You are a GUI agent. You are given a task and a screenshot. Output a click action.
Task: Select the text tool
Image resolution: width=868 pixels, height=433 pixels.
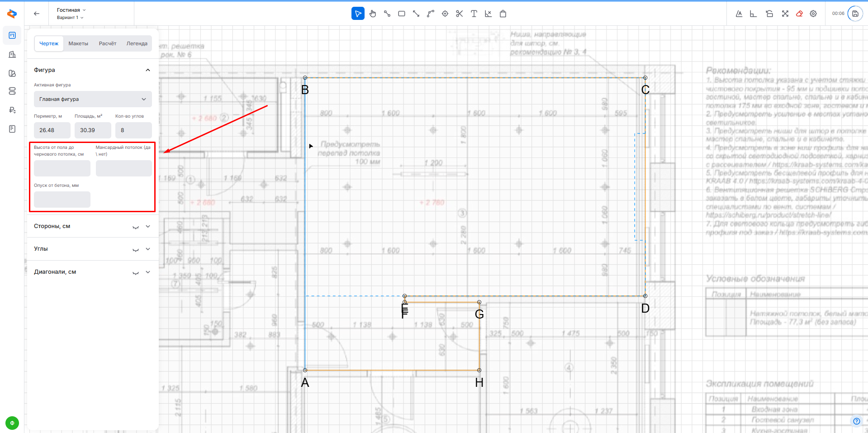[x=474, y=14]
